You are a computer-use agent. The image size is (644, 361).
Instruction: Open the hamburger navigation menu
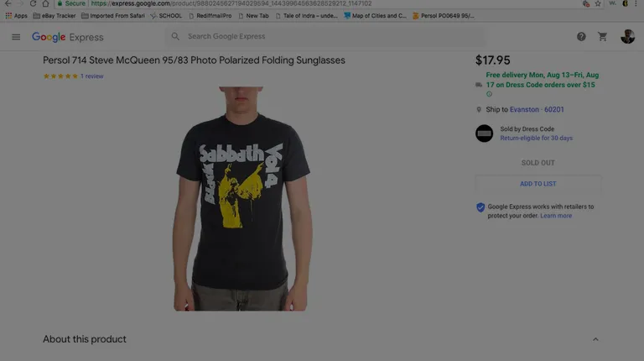pyautogui.click(x=16, y=37)
